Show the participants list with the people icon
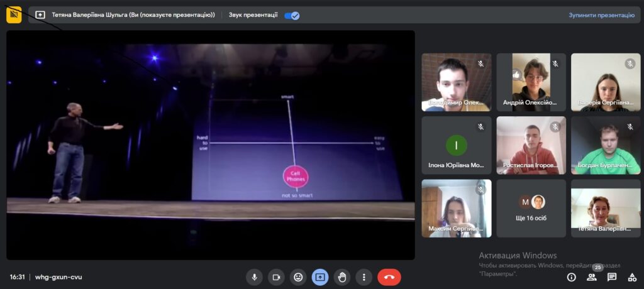This screenshot has width=644, height=289. pos(591,278)
